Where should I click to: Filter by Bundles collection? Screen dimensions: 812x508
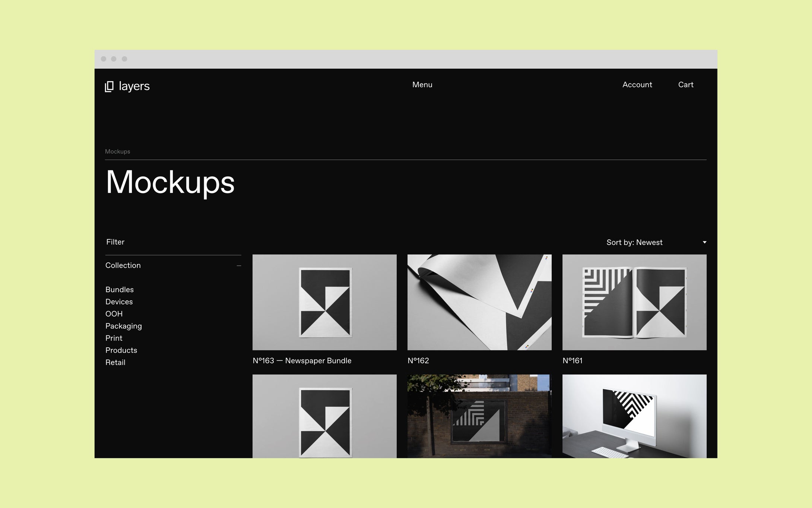point(119,290)
